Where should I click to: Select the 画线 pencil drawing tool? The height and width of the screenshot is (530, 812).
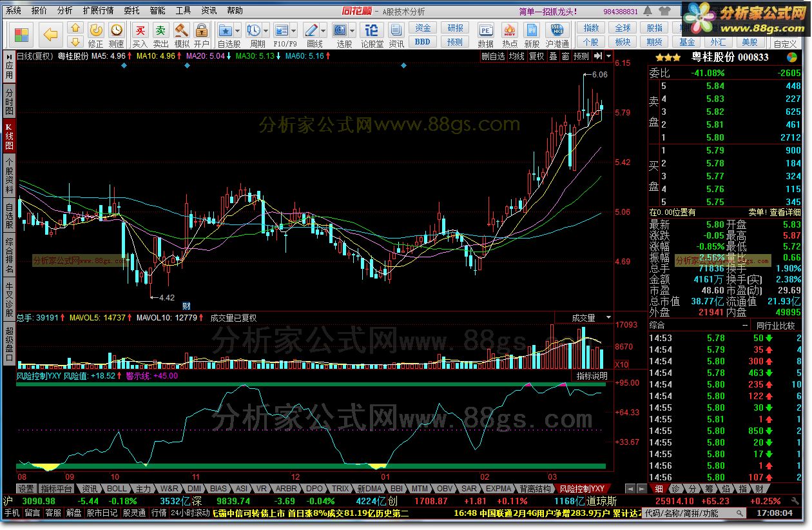click(311, 30)
